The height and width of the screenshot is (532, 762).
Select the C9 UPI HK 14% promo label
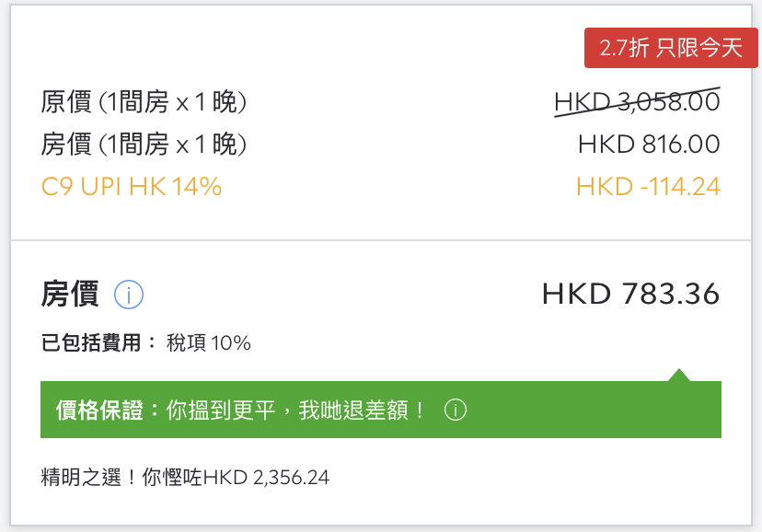coord(132,187)
